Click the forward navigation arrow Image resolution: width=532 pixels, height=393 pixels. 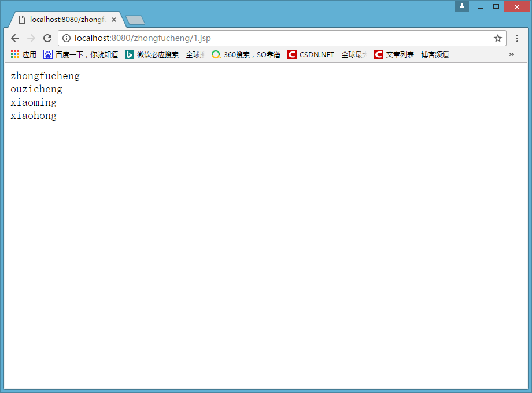tap(31, 38)
